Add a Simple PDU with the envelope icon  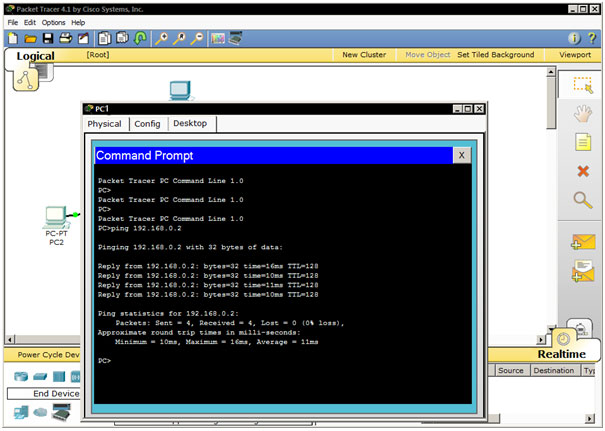pos(583,242)
